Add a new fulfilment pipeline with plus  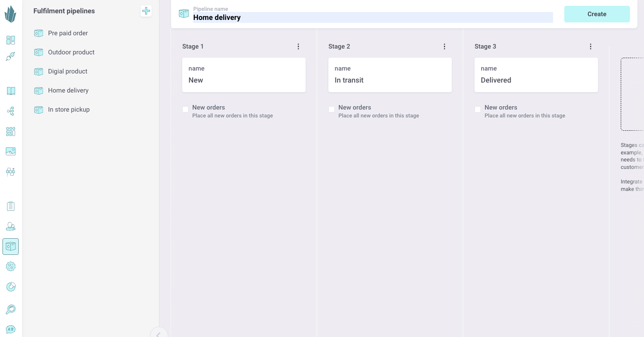pos(146,11)
